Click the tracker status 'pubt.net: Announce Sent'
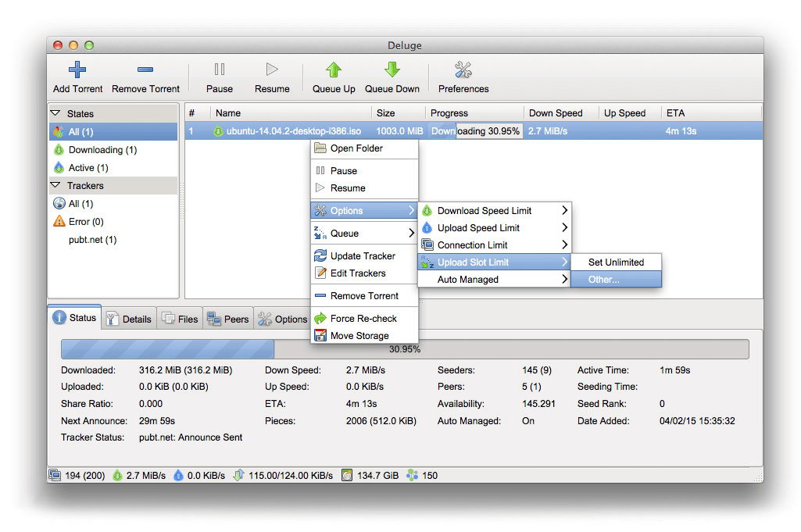 click(191, 437)
